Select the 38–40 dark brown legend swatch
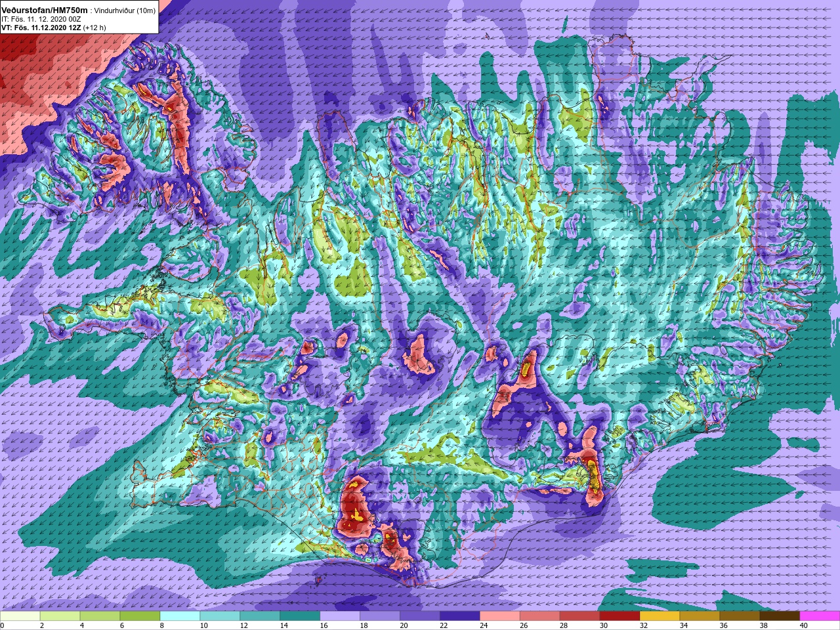 [x=780, y=616]
